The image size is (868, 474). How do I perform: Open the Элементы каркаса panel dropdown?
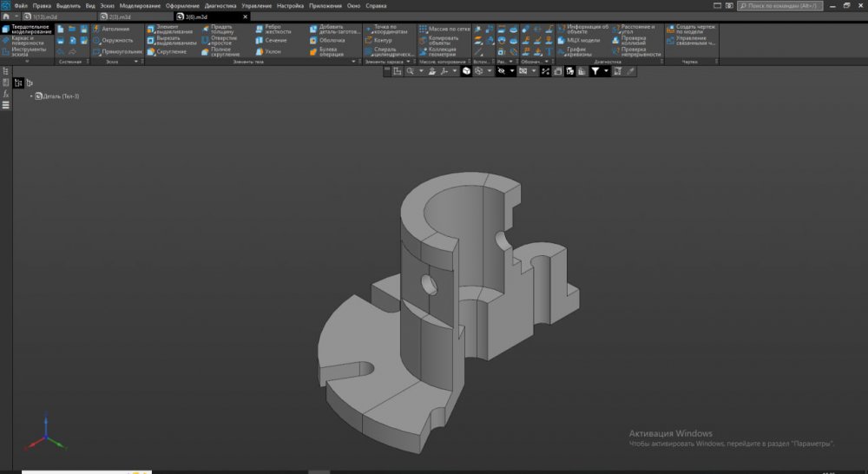[409, 62]
